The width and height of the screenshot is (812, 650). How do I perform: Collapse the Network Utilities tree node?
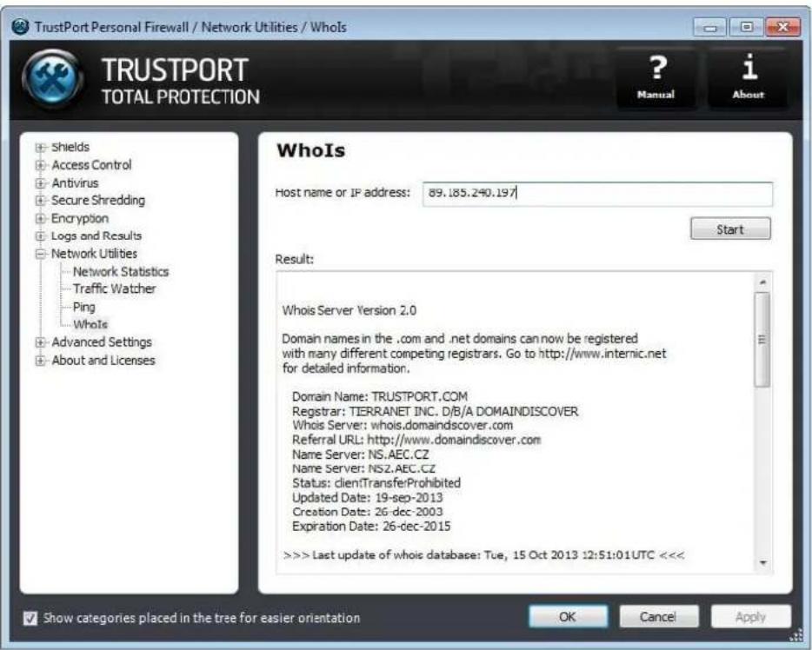40,254
